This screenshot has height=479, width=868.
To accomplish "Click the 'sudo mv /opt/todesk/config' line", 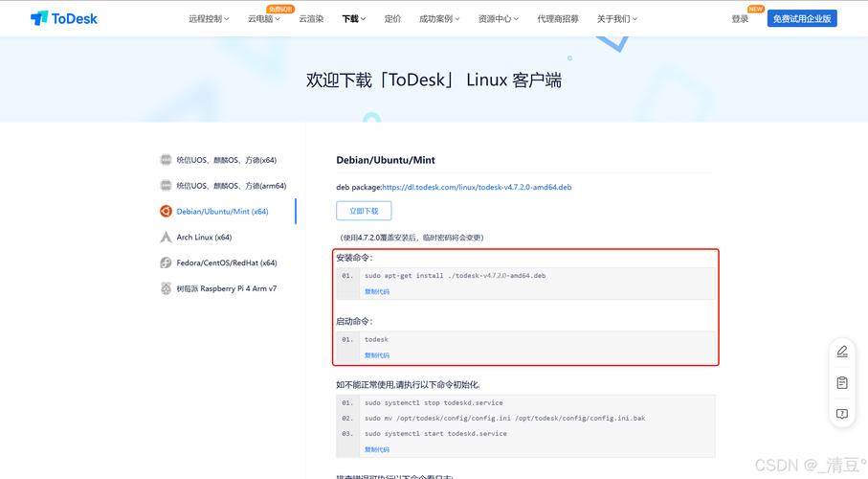I will pyautogui.click(x=505, y=419).
